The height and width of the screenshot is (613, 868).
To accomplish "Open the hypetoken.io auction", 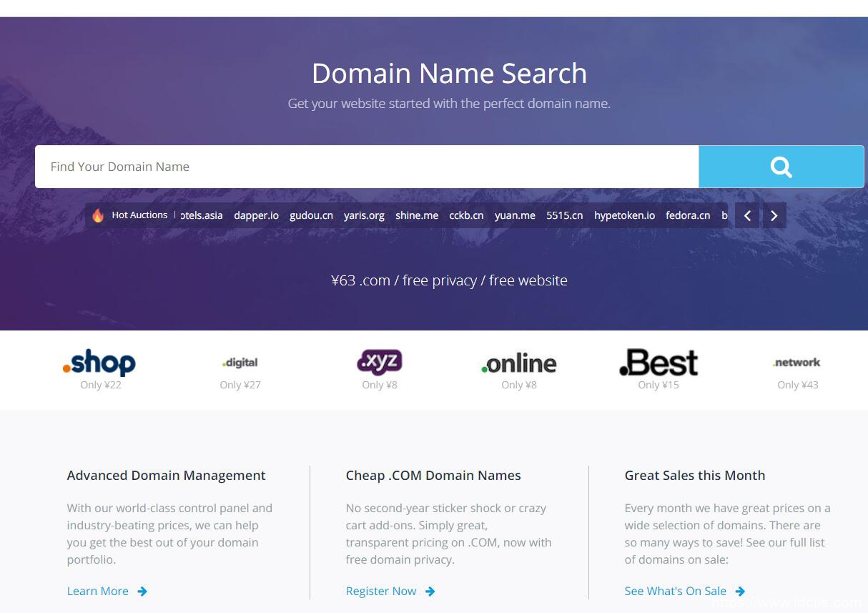I will [x=624, y=215].
